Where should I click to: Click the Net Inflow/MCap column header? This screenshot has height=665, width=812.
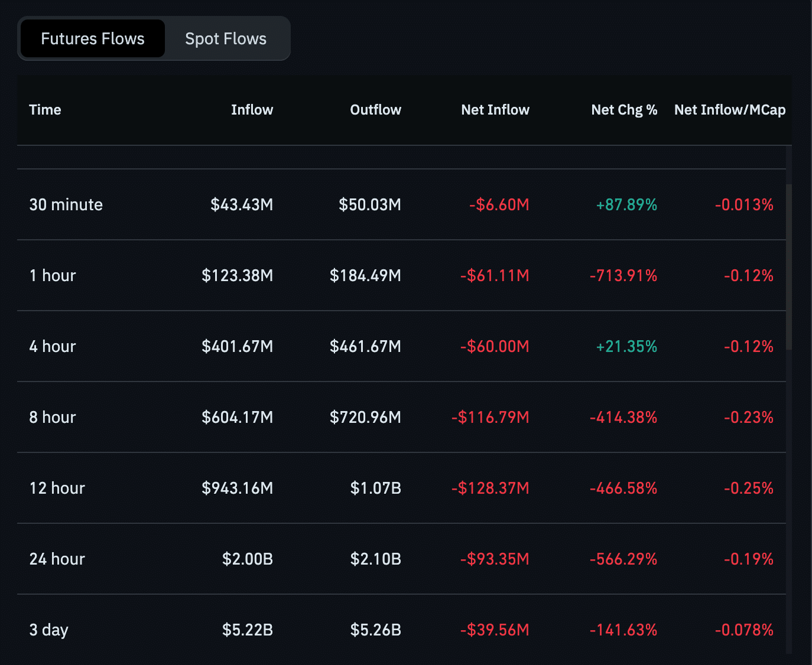(729, 109)
